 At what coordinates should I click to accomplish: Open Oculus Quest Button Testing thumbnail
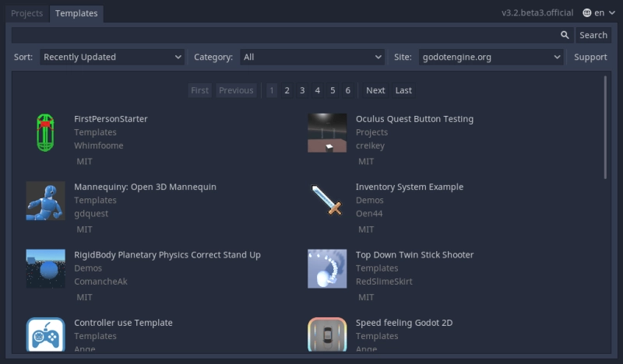(327, 132)
